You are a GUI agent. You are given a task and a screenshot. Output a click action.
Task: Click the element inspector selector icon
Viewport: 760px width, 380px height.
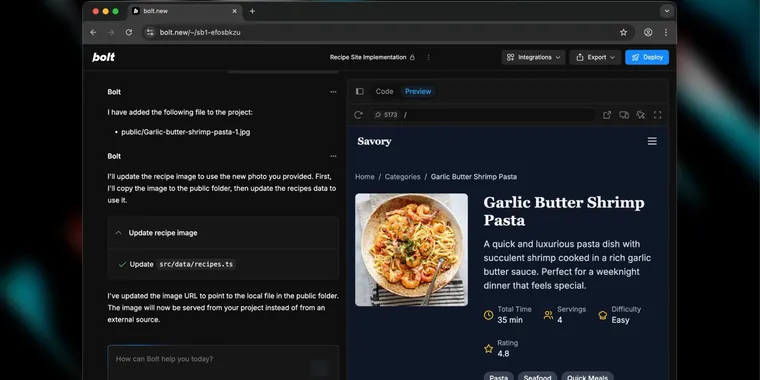point(641,115)
